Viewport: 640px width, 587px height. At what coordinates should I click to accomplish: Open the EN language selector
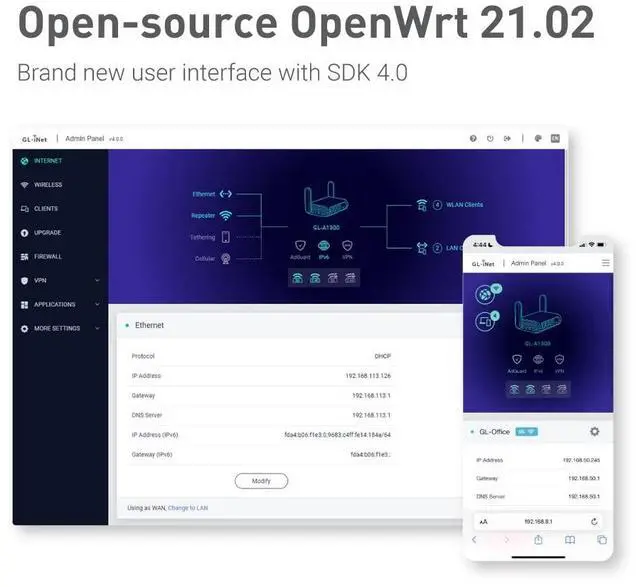point(554,139)
